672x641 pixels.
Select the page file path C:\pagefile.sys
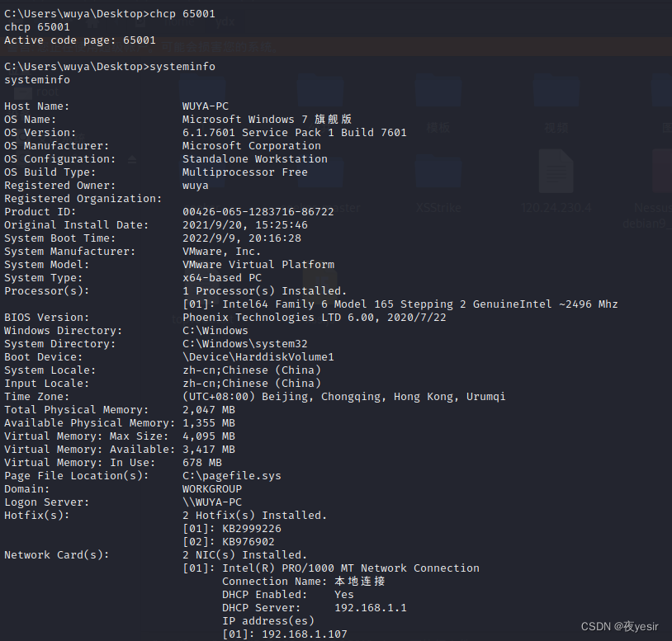(232, 475)
